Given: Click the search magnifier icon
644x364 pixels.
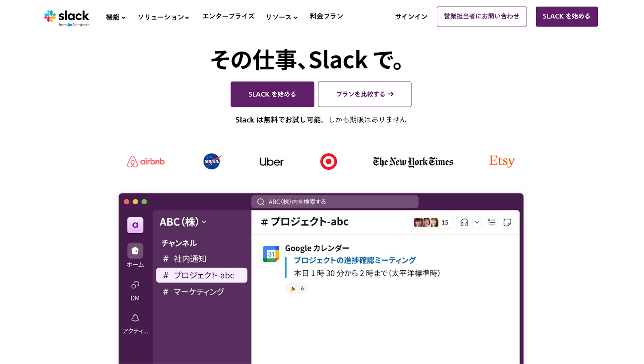Looking at the screenshot, I should 261,202.
